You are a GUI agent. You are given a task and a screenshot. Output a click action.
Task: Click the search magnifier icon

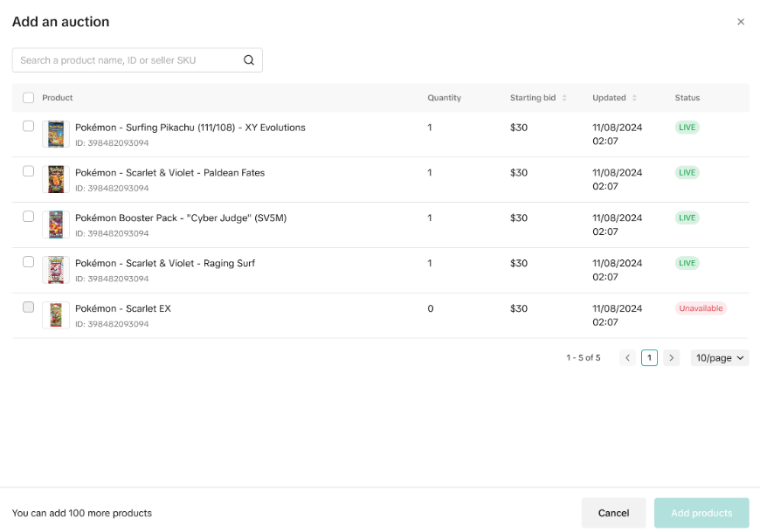tap(249, 60)
